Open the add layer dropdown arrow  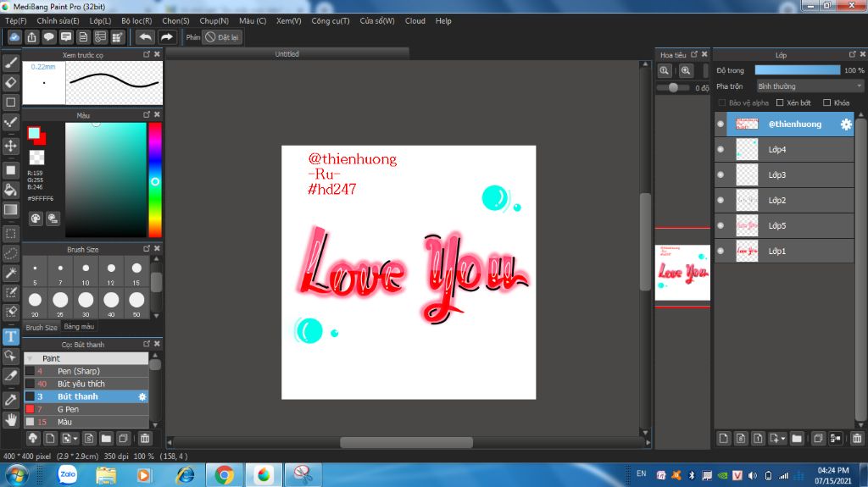(782, 439)
